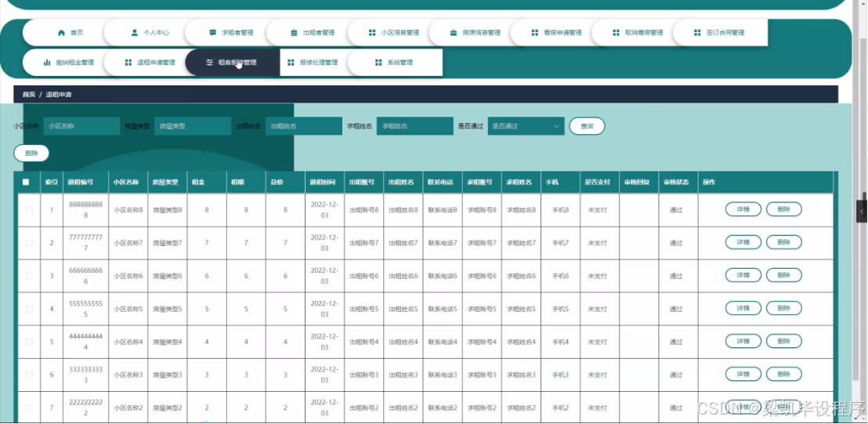The height and width of the screenshot is (424, 868).
Task: Click the cell 求租姓名7
Action: [x=522, y=243]
